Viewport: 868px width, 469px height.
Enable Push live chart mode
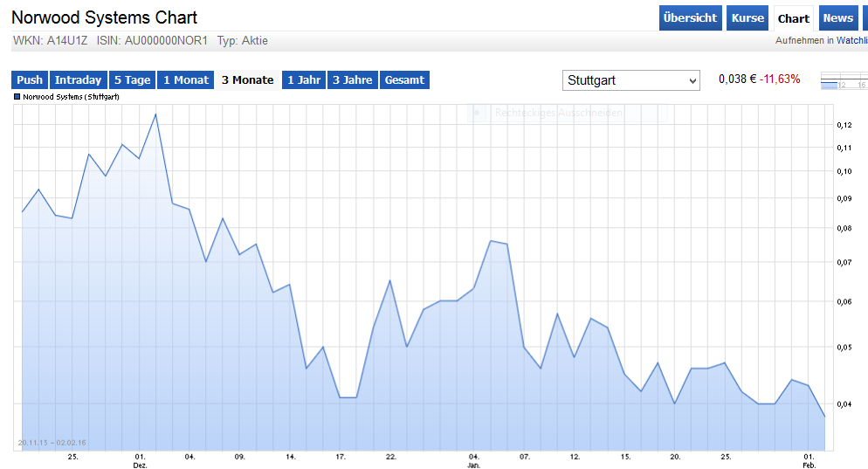click(30, 80)
